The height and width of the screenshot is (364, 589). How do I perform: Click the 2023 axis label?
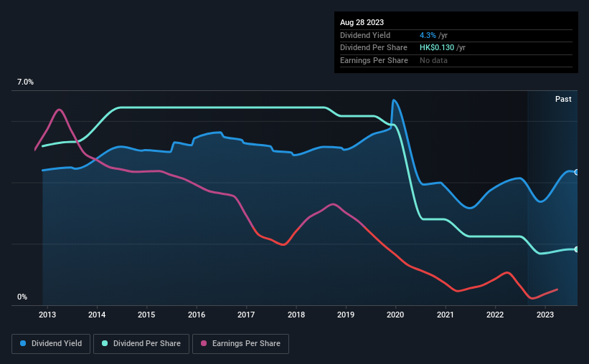(x=545, y=315)
